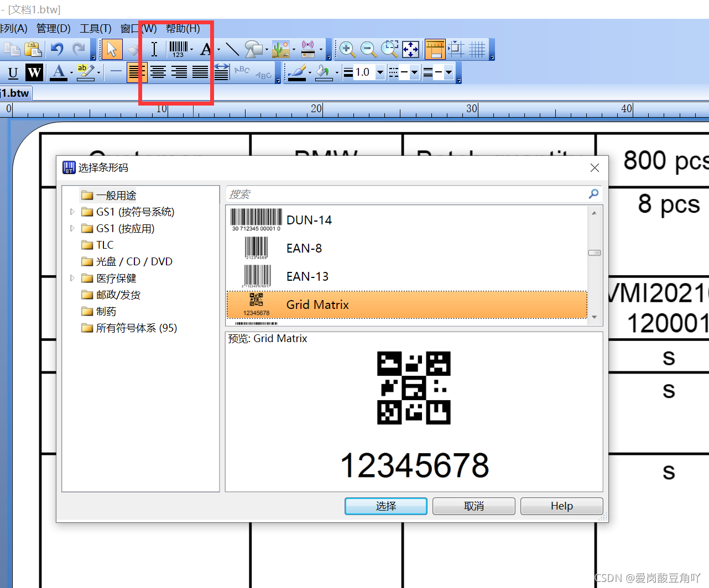Zoom out with the magnifier minus icon
Screen dimensions: 709x588
click(368, 50)
